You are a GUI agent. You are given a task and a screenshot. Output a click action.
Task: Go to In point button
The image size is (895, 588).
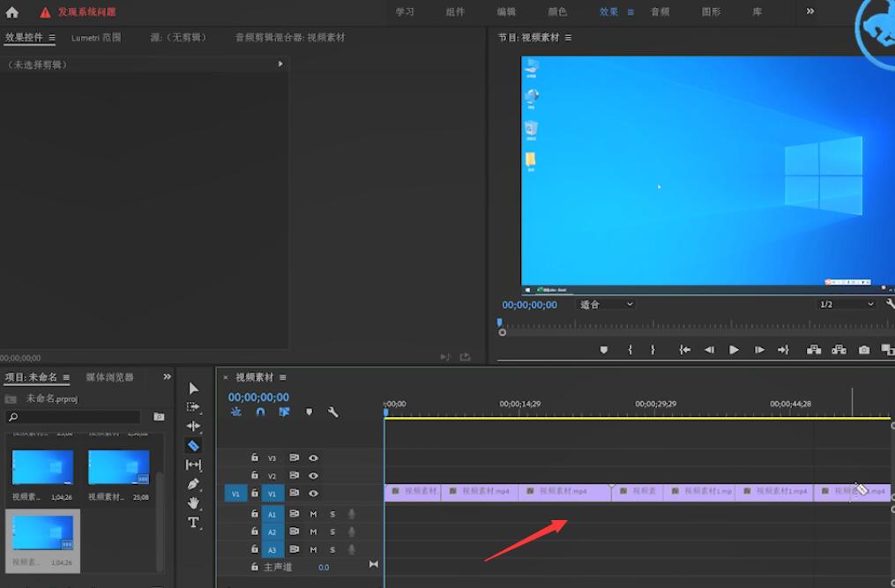pyautogui.click(x=685, y=350)
